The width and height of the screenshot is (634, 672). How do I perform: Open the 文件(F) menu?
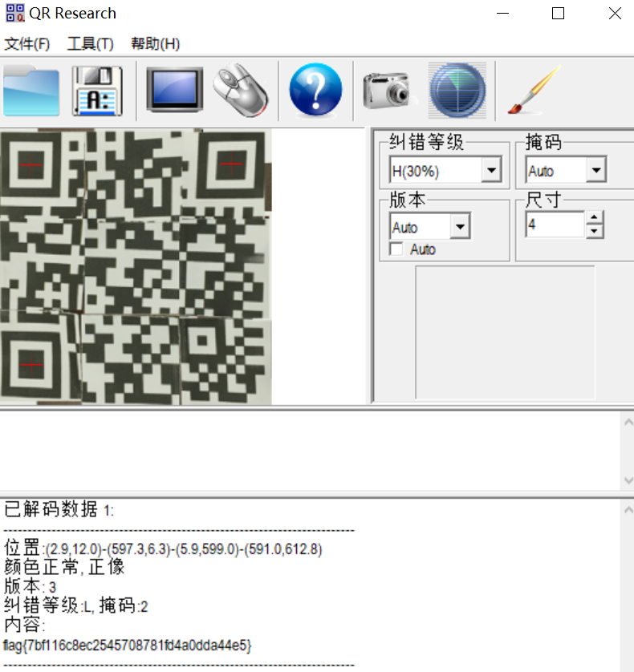(27, 44)
